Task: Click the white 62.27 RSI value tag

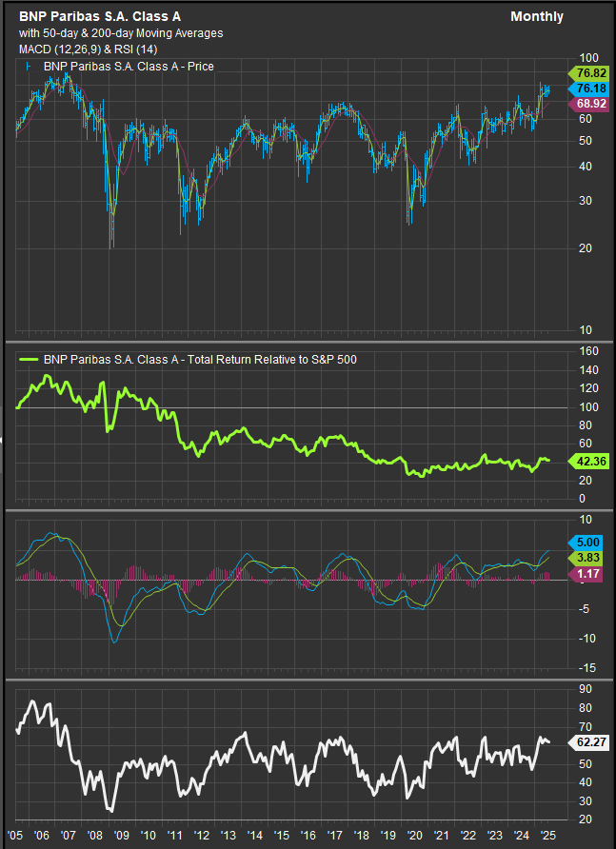Action: 587,742
